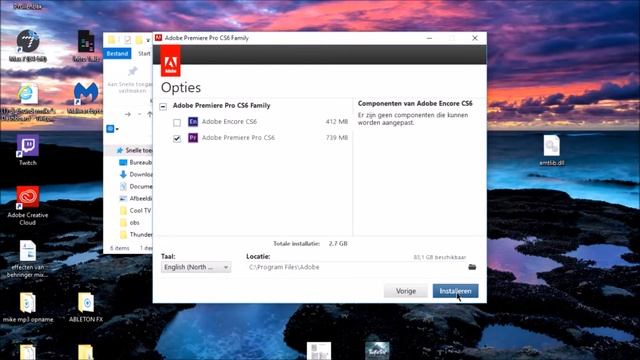
Task: Click the Documenten icon in Explorer sidebar
Action: 123,186
